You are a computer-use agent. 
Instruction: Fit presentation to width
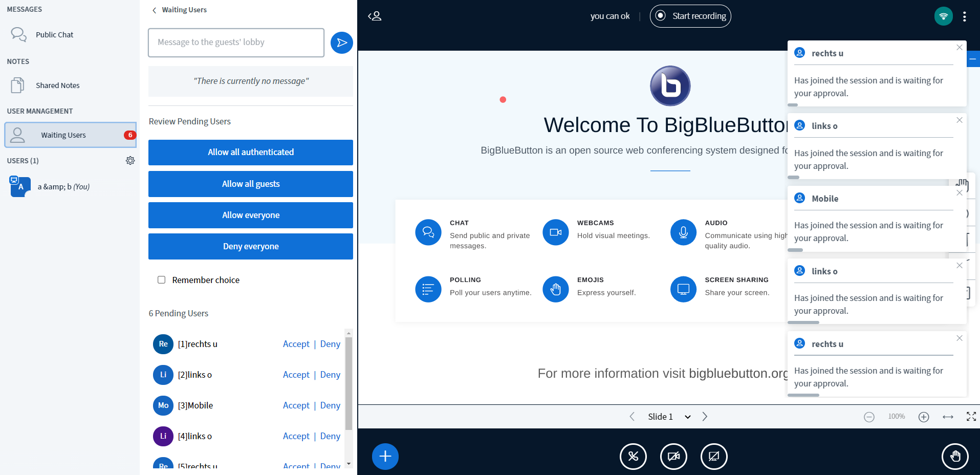[948, 417]
